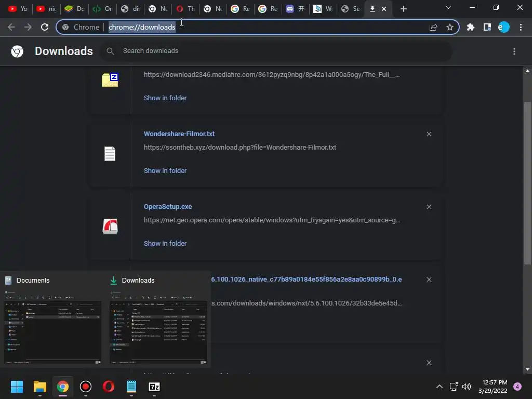
Task: Open the Windows Start menu
Action: pyautogui.click(x=17, y=387)
